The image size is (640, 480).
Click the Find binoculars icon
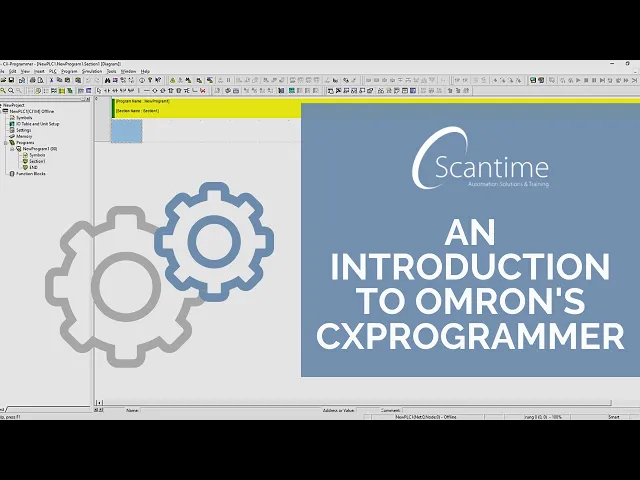pyautogui.click(x=108, y=80)
